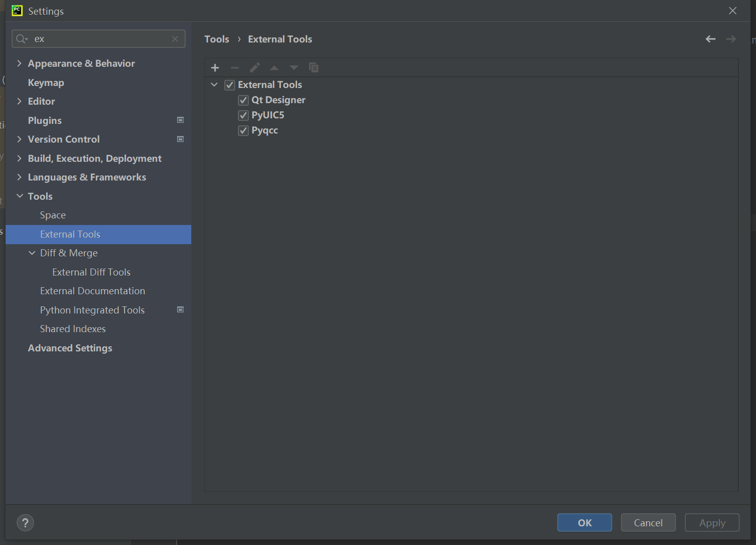Collapse the Diff & Merge node
The height and width of the screenshot is (545, 756).
click(32, 253)
